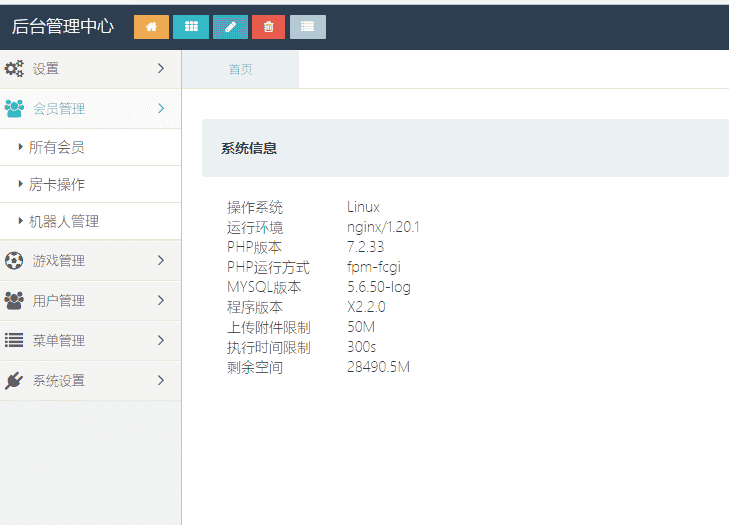The height and width of the screenshot is (525, 729).
Task: Click the purple pencil edit button
Action: point(230,27)
